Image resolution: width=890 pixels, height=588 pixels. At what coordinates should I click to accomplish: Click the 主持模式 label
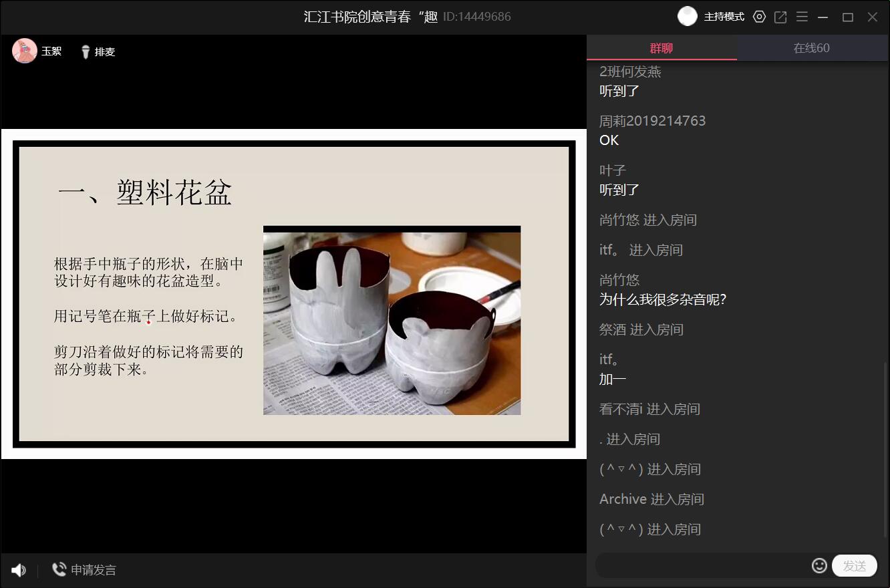tap(724, 17)
